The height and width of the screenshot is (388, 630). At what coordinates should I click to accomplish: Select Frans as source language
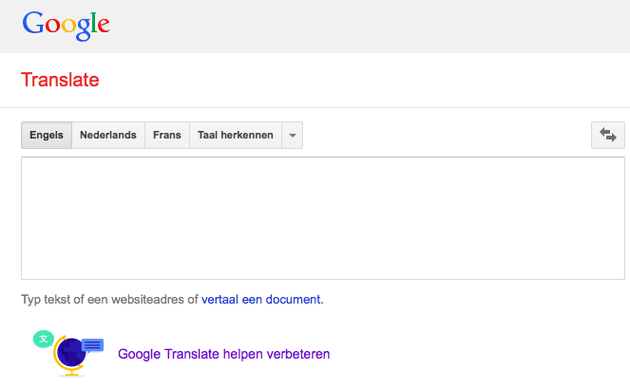[x=167, y=135]
